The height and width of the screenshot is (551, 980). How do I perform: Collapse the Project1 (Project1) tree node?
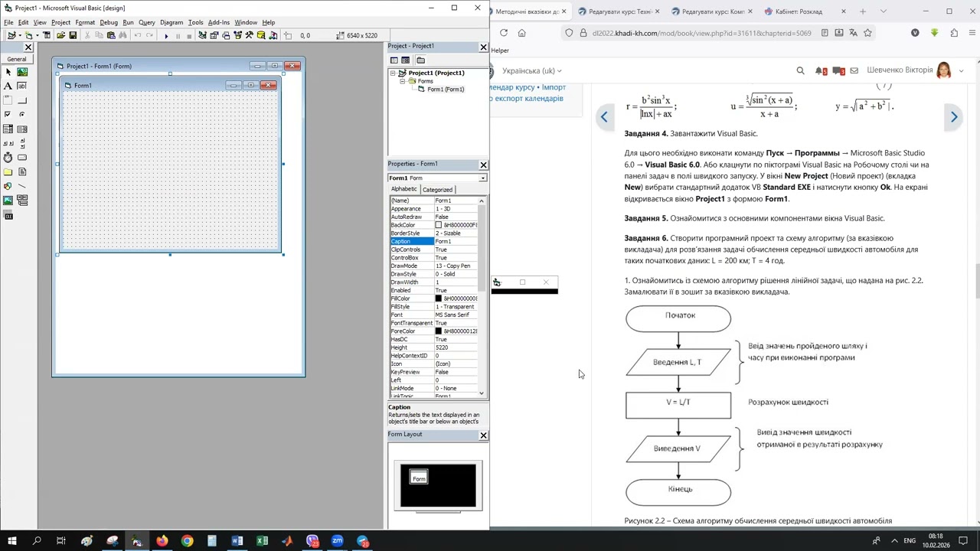(x=393, y=73)
